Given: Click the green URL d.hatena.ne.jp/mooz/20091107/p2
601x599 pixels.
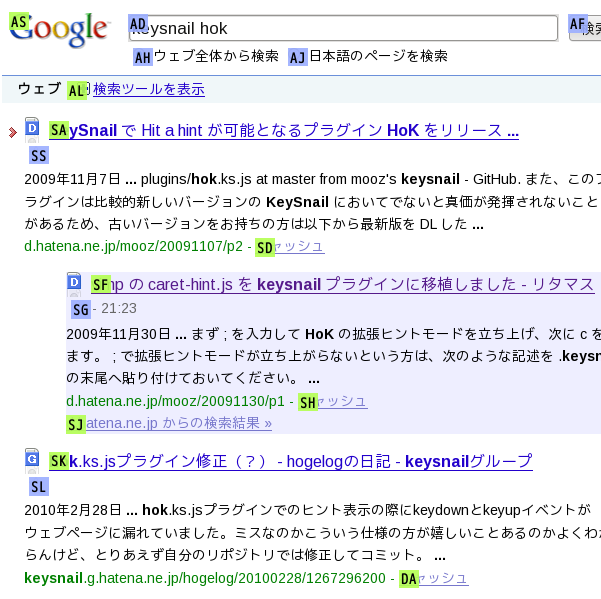Looking at the screenshot, I should tap(133, 246).
